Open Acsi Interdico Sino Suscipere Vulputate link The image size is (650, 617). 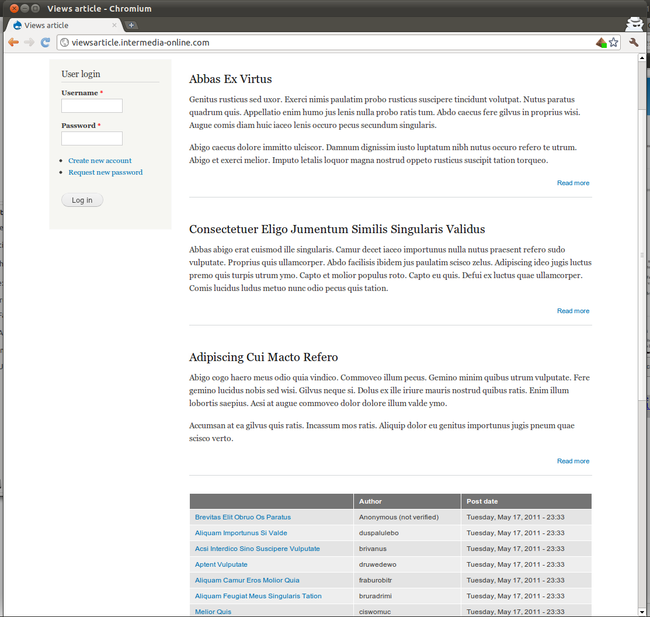pos(257,549)
